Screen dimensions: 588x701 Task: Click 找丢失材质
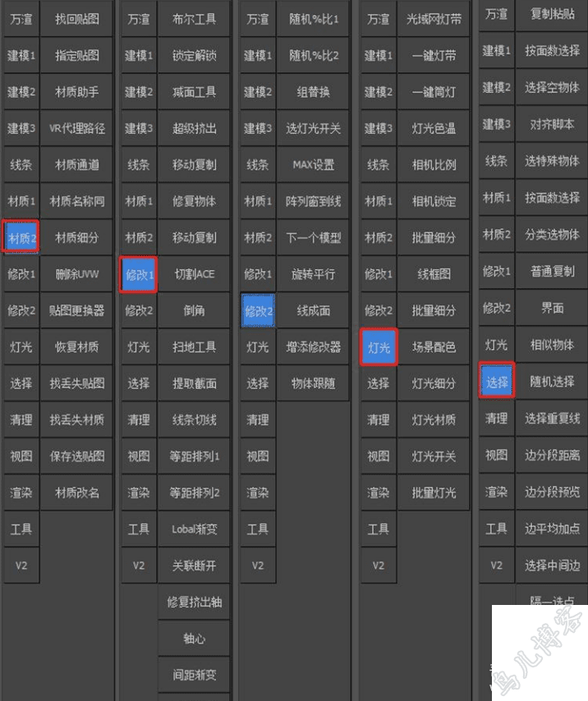(x=76, y=419)
